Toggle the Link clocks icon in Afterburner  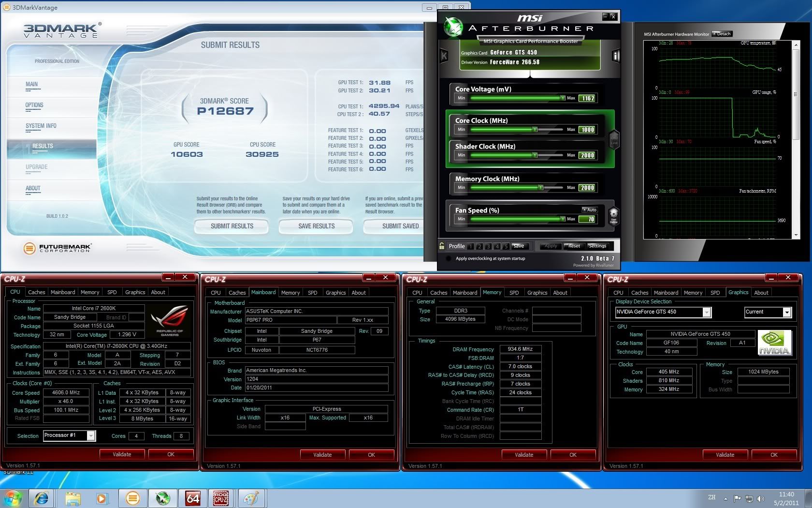point(614,140)
